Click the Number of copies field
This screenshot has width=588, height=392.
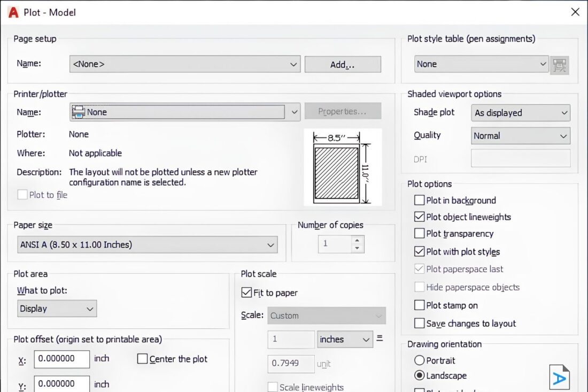tap(335, 244)
